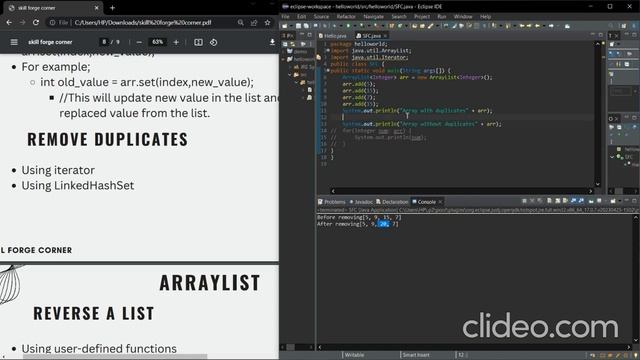Rotate the PDF with the rotate icon
Image resolution: width=640 pixels, height=360 pixels.
click(x=213, y=42)
